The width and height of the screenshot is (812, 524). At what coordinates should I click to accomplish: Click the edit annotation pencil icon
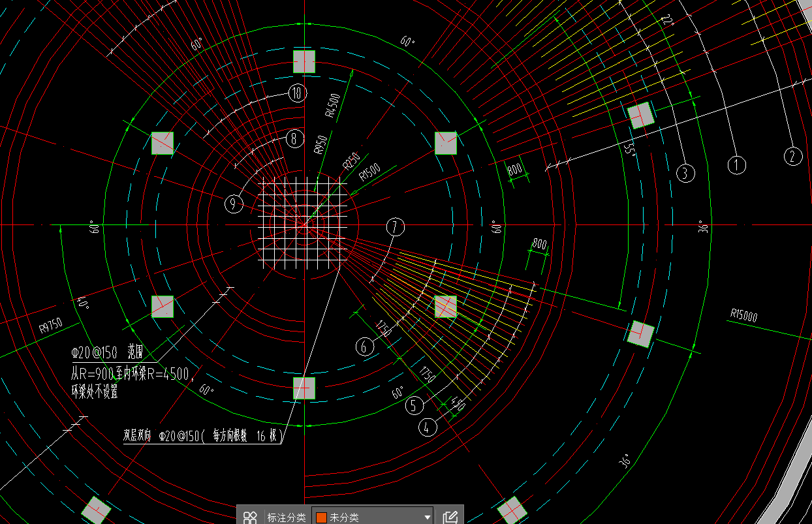450,517
